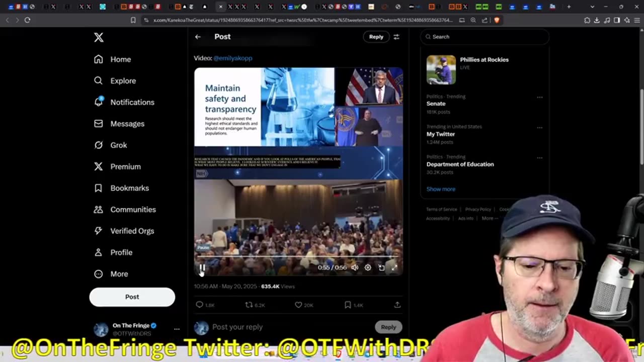Open the @emilyakopp profile link

[232, 58]
